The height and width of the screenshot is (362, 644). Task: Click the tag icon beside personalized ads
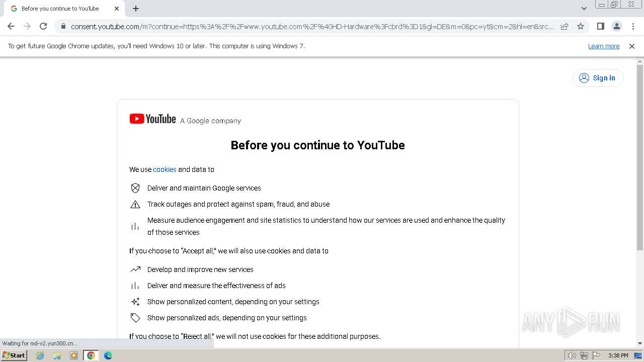pos(135,318)
